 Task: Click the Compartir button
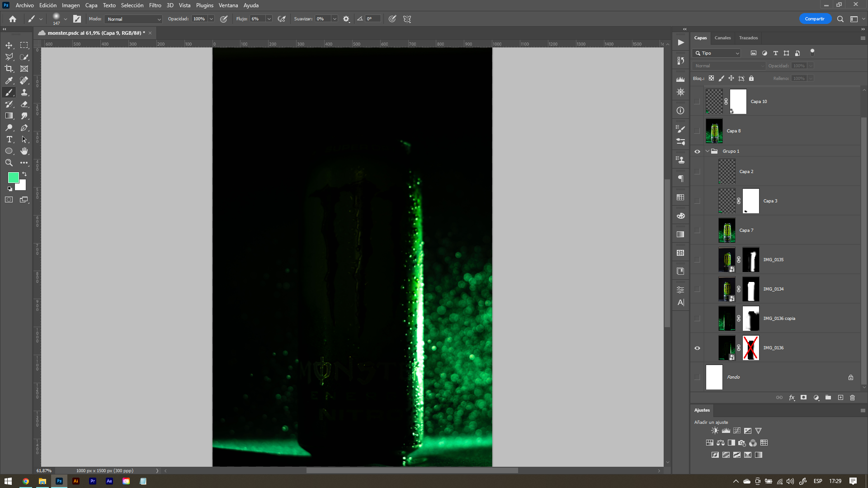pos(815,19)
